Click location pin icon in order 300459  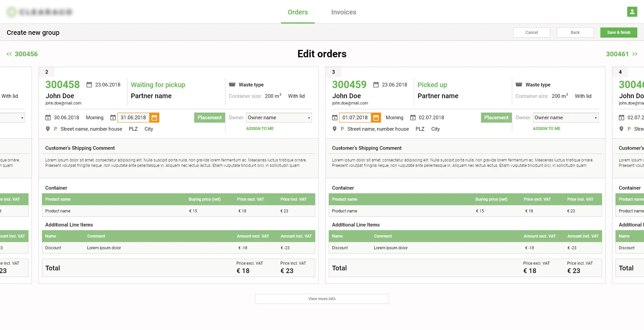[334, 129]
